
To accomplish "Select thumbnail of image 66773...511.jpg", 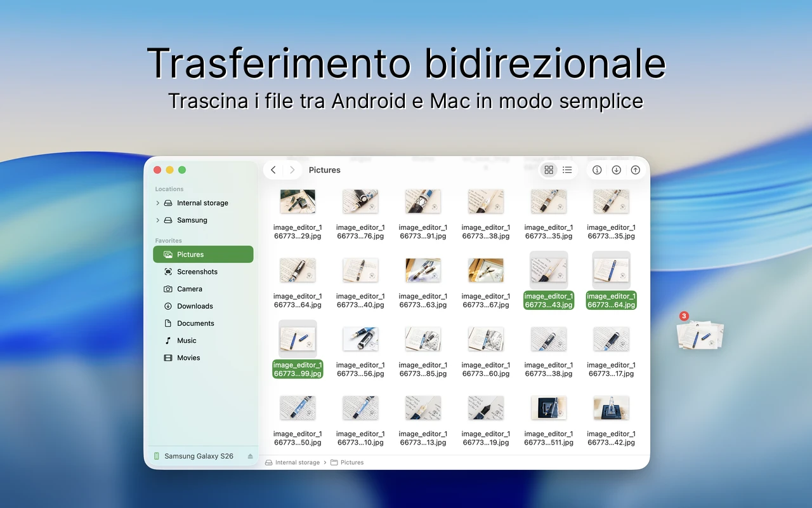I will 549,408.
